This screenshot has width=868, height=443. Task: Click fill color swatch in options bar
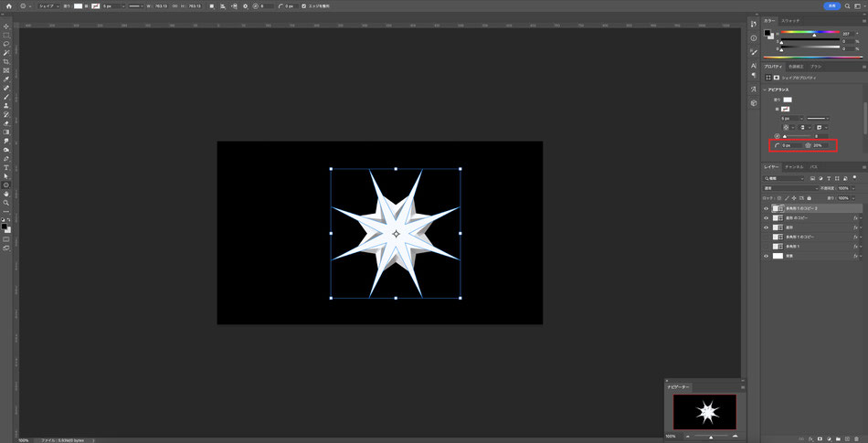[x=78, y=5]
